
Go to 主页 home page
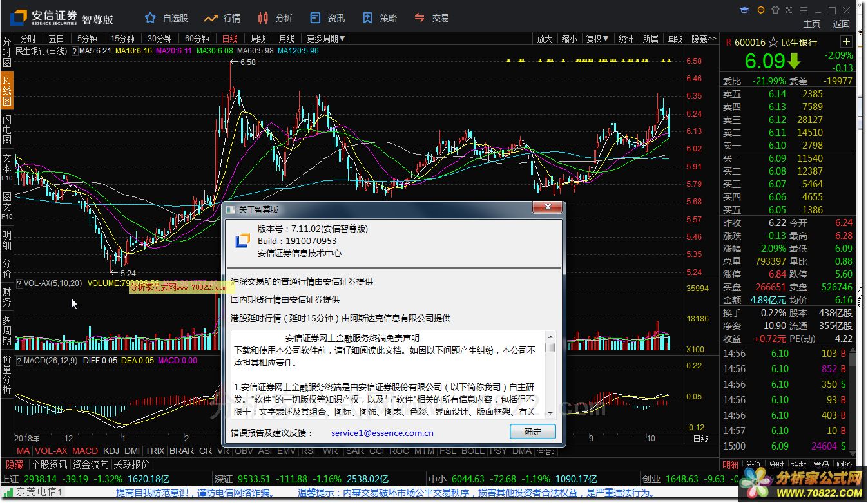click(812, 24)
